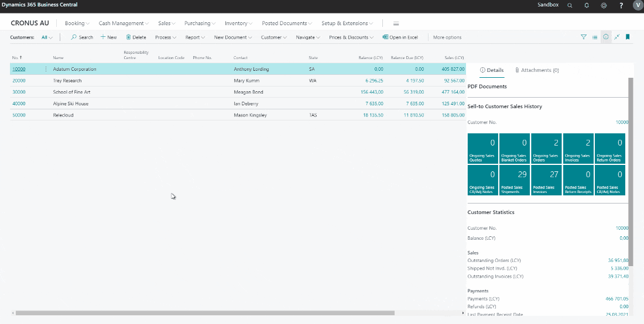Open Ongoing Sales Quotes tile
Viewport: 644px width, 324px height.
482,149
